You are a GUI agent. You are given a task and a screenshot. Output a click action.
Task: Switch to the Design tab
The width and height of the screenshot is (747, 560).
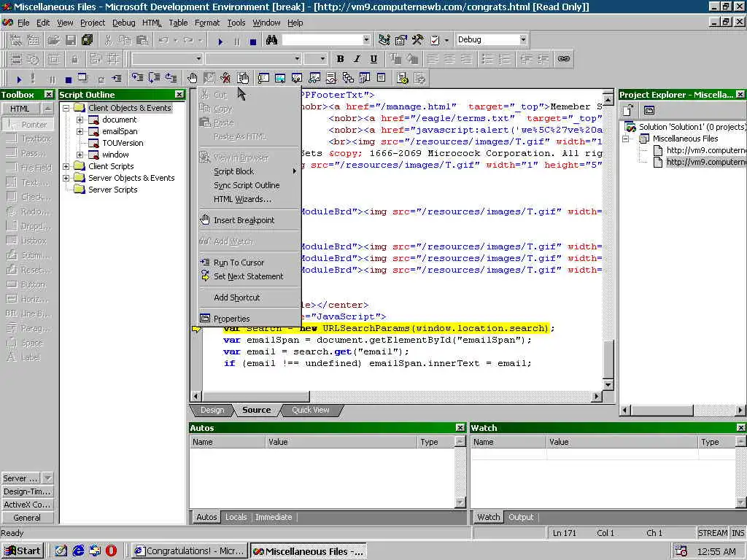coord(212,410)
